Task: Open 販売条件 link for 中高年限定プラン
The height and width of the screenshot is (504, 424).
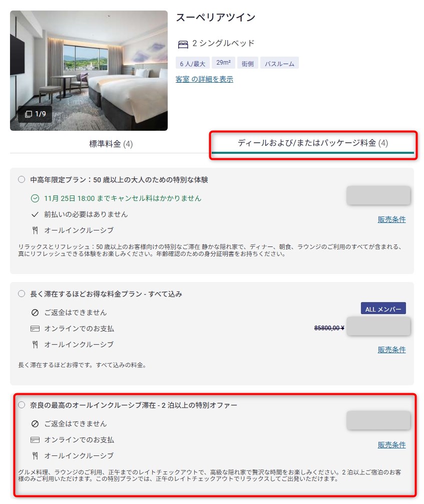Action: point(391,219)
